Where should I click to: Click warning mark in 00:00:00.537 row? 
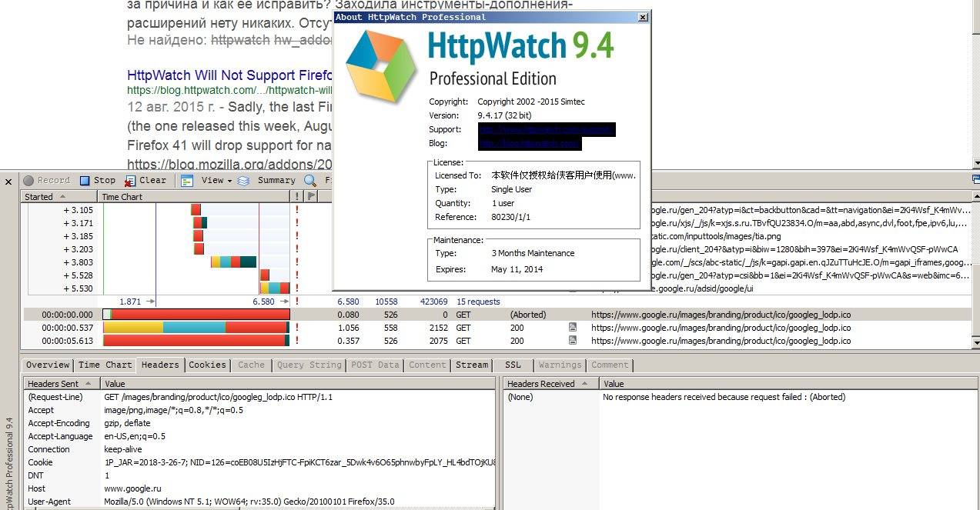(x=297, y=328)
